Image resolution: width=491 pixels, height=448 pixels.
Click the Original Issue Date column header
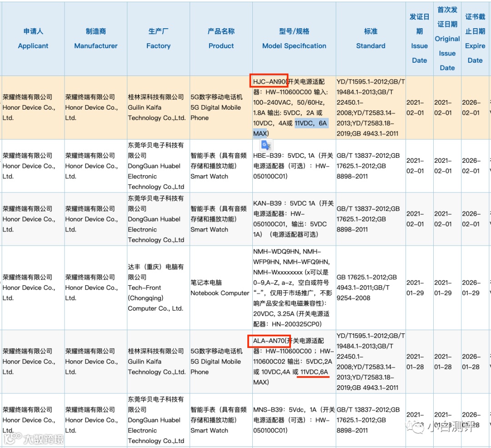[447, 39]
